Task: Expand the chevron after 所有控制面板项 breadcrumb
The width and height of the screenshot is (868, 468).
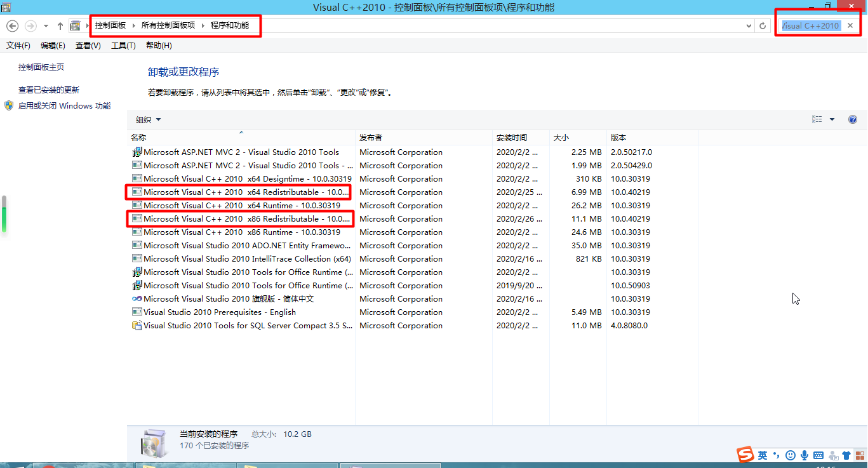Action: pyautogui.click(x=203, y=25)
